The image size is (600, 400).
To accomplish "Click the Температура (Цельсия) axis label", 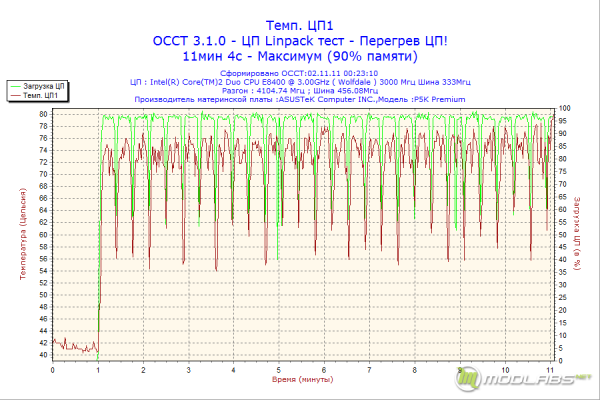I will [23, 234].
